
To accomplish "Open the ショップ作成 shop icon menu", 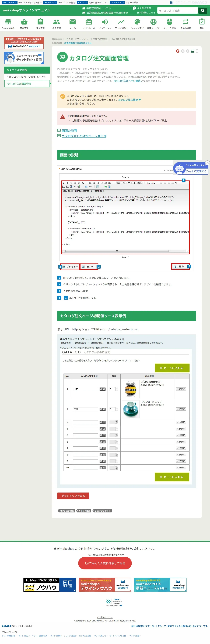I will 8,24.
